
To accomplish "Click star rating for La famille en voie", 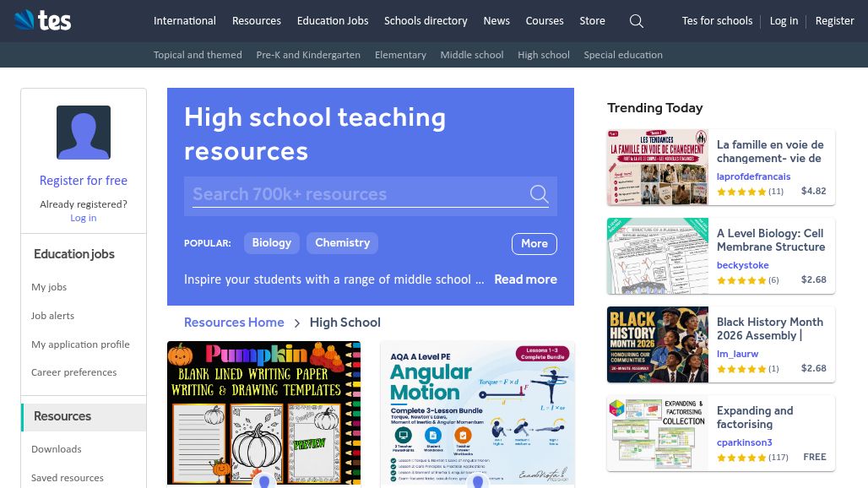I will (741, 192).
